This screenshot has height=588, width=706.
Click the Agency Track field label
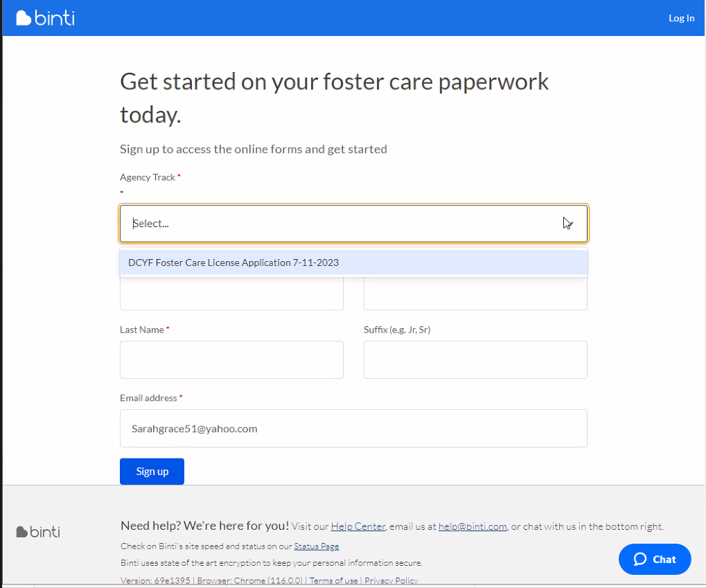pyautogui.click(x=148, y=177)
